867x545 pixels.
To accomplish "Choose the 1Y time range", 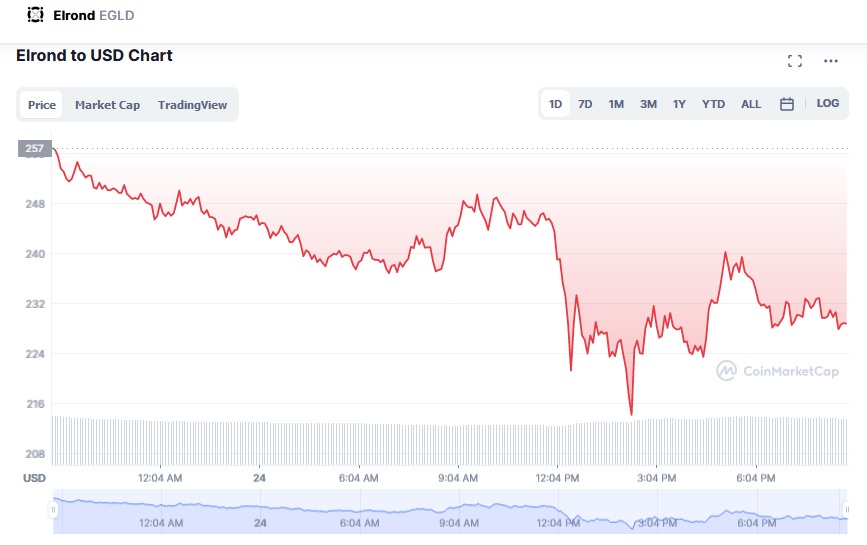I will pyautogui.click(x=679, y=104).
